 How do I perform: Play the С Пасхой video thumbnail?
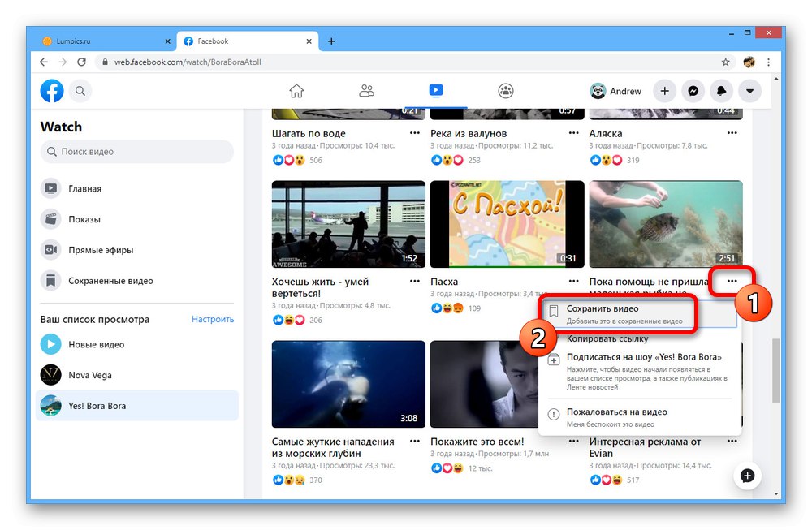click(507, 224)
